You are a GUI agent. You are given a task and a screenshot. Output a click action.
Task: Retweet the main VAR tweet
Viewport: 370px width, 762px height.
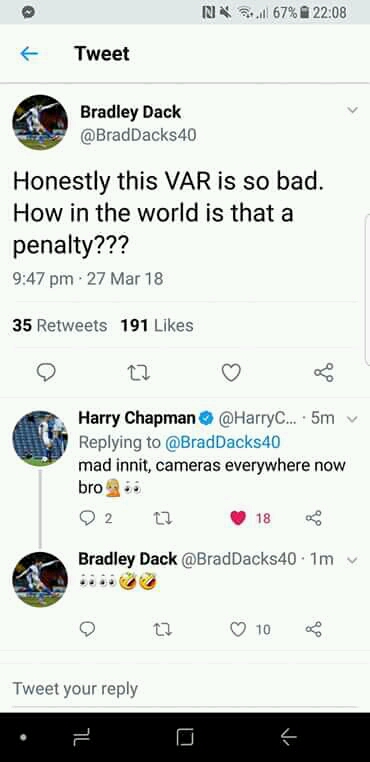[x=139, y=373]
